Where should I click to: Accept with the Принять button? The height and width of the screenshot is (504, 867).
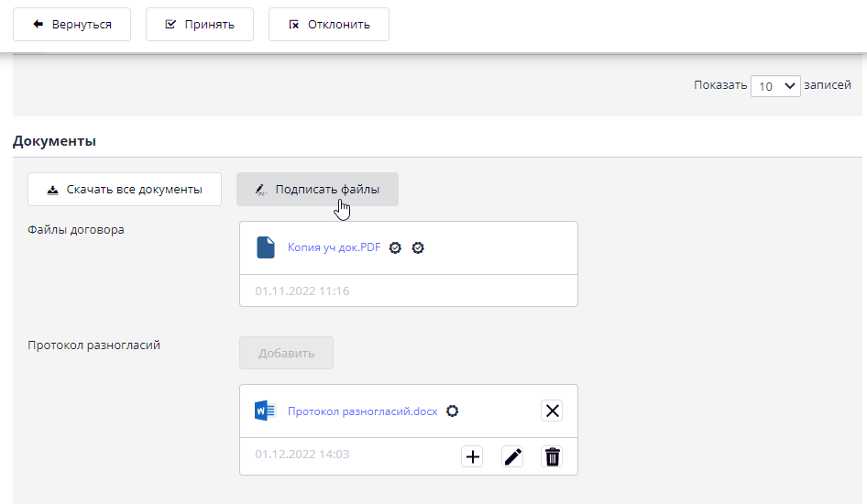pyautogui.click(x=199, y=25)
